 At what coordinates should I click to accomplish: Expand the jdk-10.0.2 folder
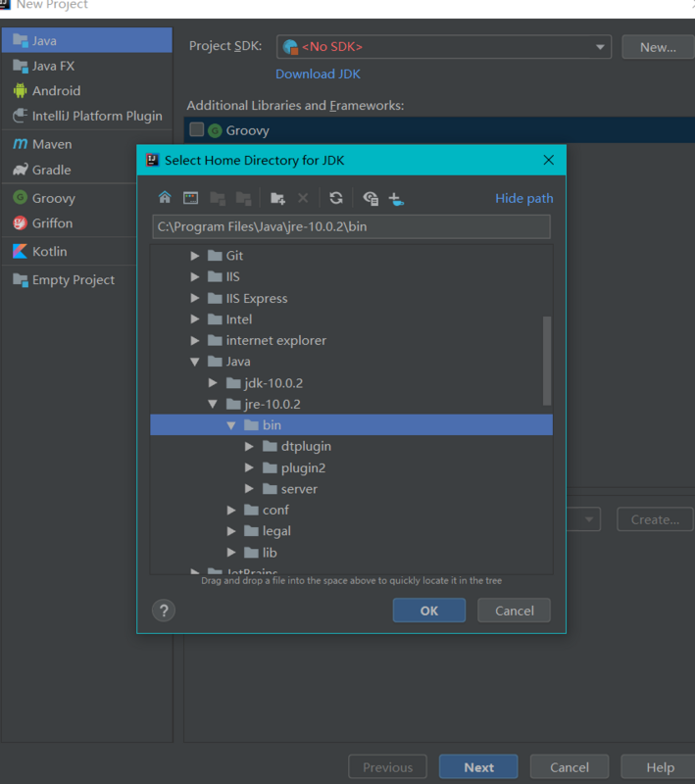pyautogui.click(x=213, y=383)
